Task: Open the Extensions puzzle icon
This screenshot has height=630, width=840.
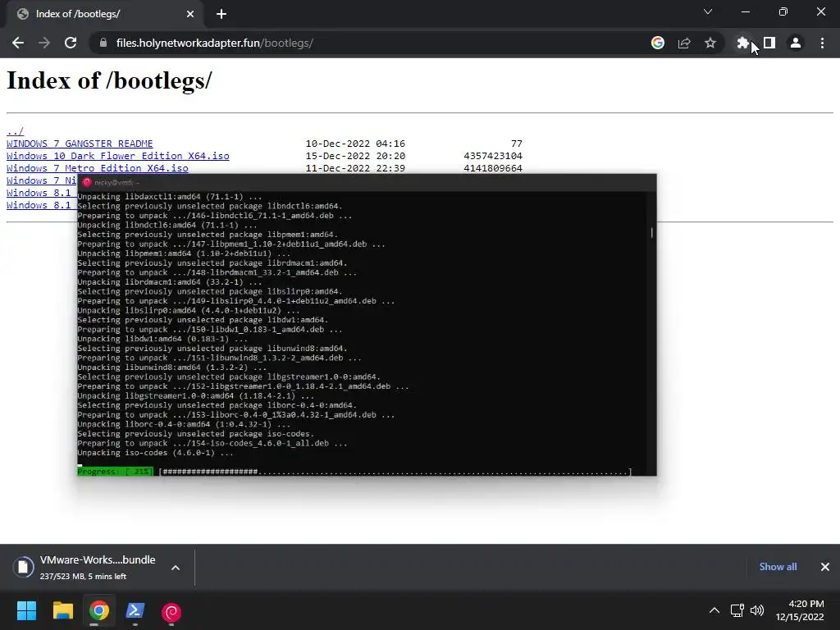Action: click(x=742, y=43)
